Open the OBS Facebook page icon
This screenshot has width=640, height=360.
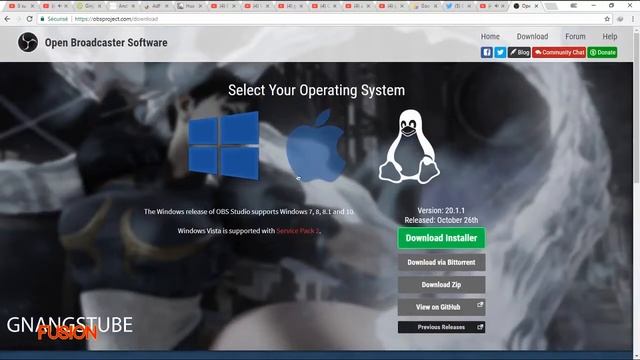click(487, 52)
